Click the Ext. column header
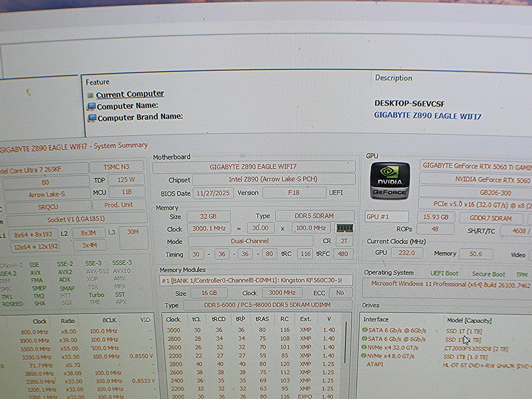 (305, 319)
